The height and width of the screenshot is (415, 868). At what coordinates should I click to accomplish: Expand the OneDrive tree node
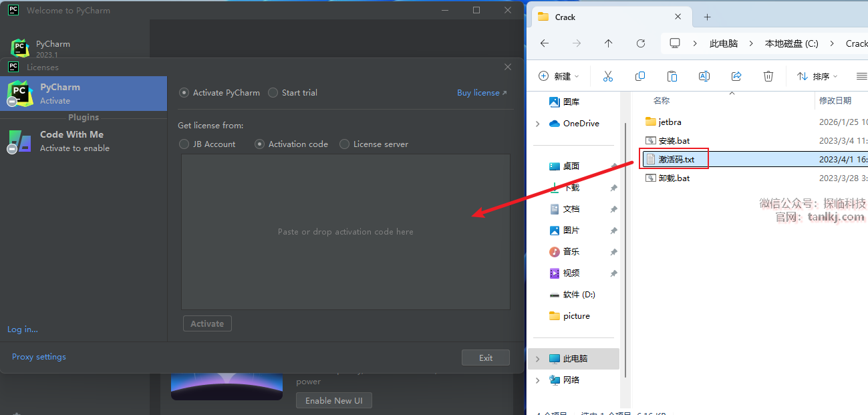tap(538, 124)
